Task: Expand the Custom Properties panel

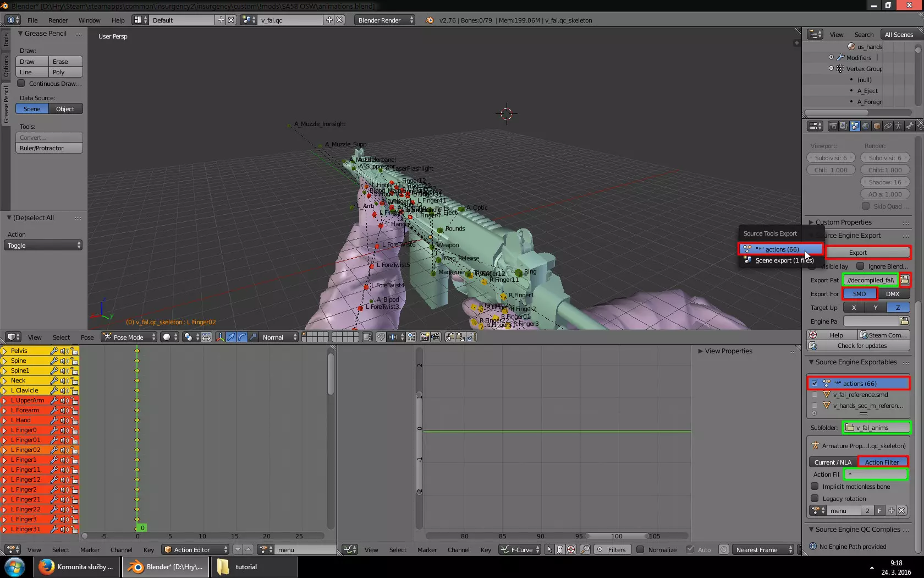Action: coord(843,222)
